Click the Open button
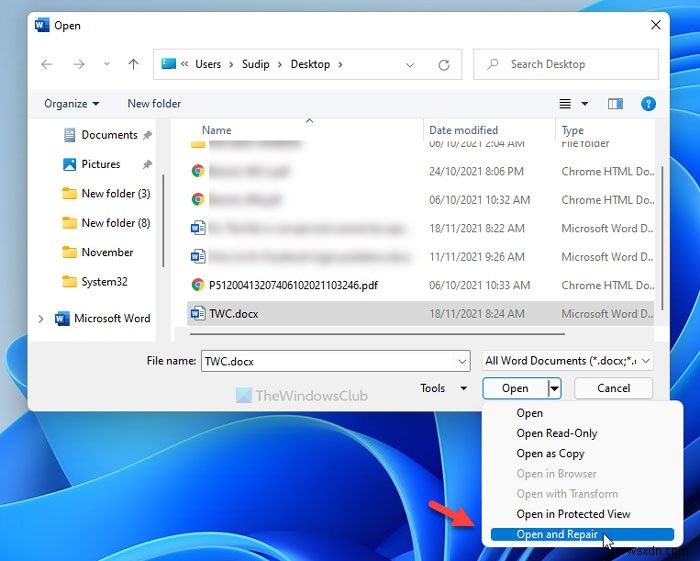This screenshot has height=561, width=700. click(515, 388)
